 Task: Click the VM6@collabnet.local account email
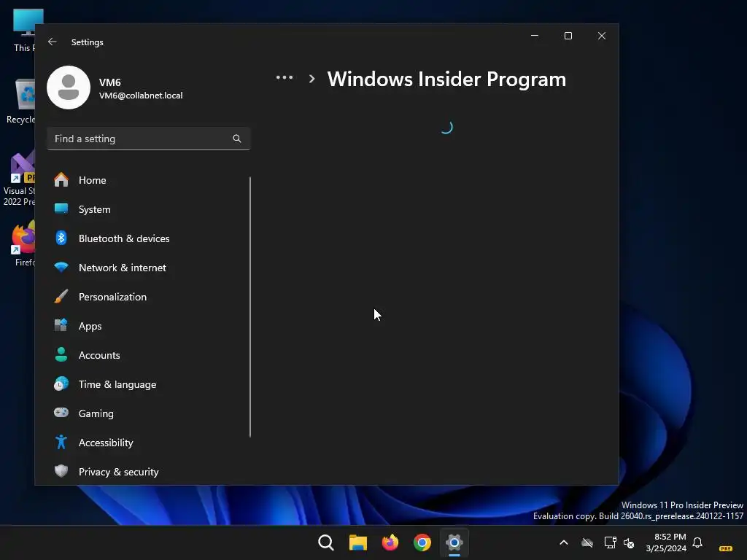141,96
